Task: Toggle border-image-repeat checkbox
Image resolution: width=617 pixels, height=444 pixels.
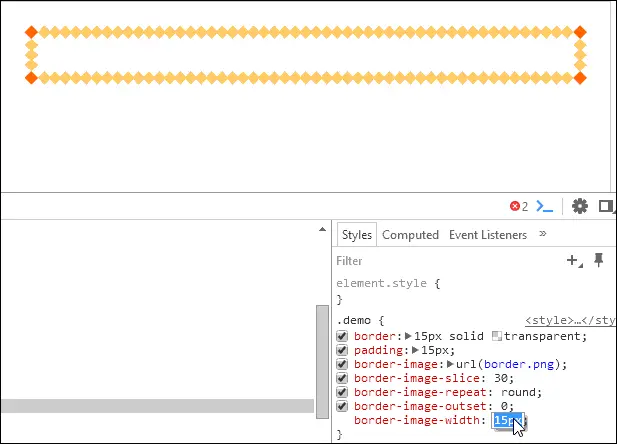Action: (342, 392)
